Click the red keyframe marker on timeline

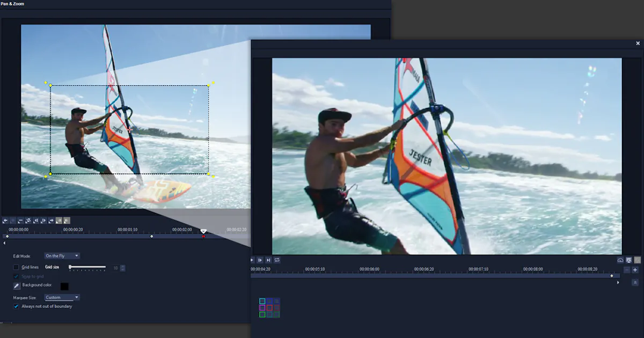point(203,236)
